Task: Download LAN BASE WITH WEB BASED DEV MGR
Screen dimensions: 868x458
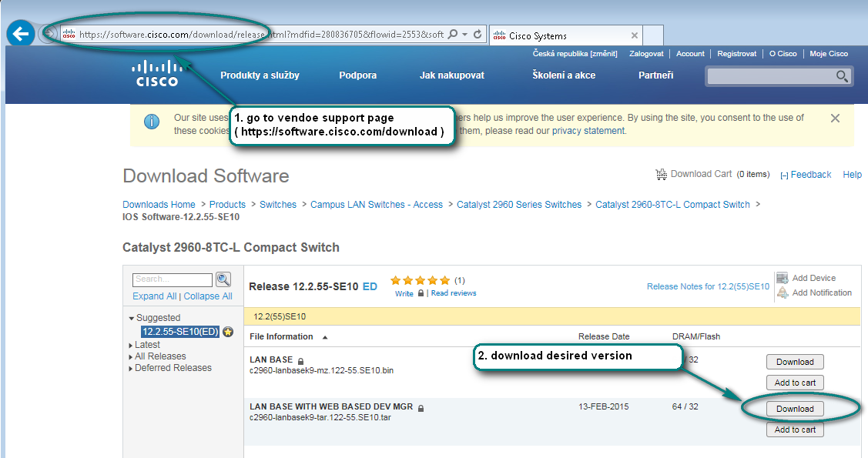Action: click(795, 409)
